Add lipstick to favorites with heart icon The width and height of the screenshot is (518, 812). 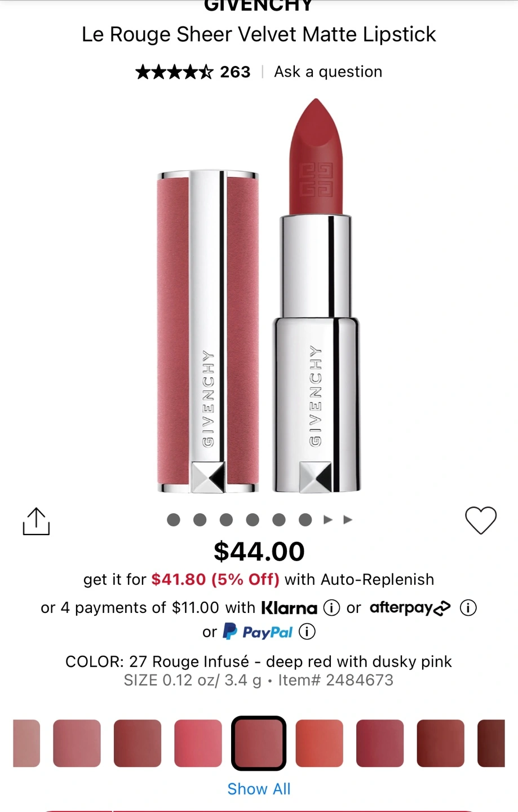pos(481,520)
